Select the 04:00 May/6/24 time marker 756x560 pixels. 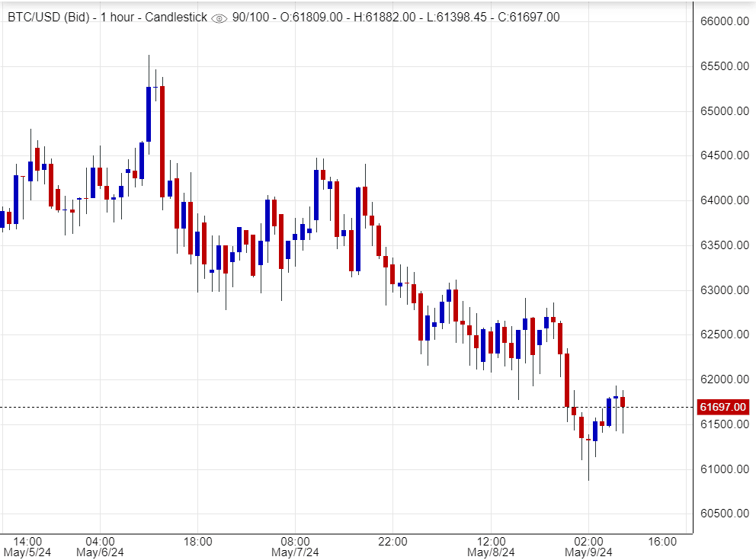click(100, 546)
